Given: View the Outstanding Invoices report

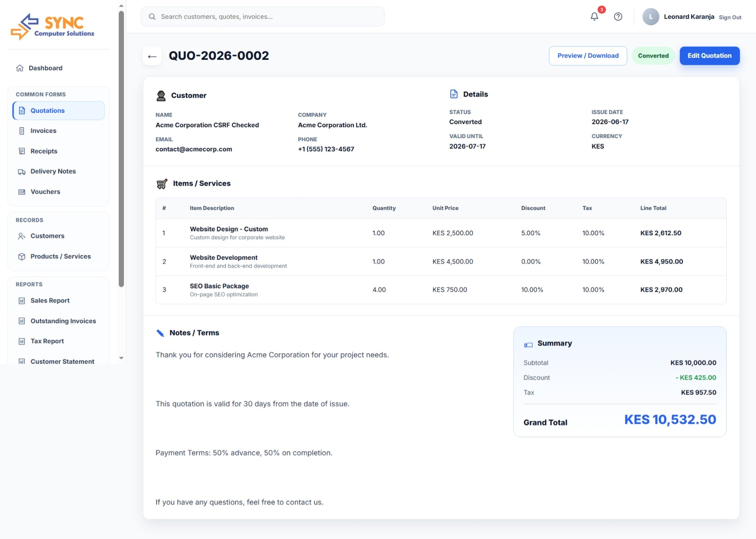Looking at the screenshot, I should [58, 321].
